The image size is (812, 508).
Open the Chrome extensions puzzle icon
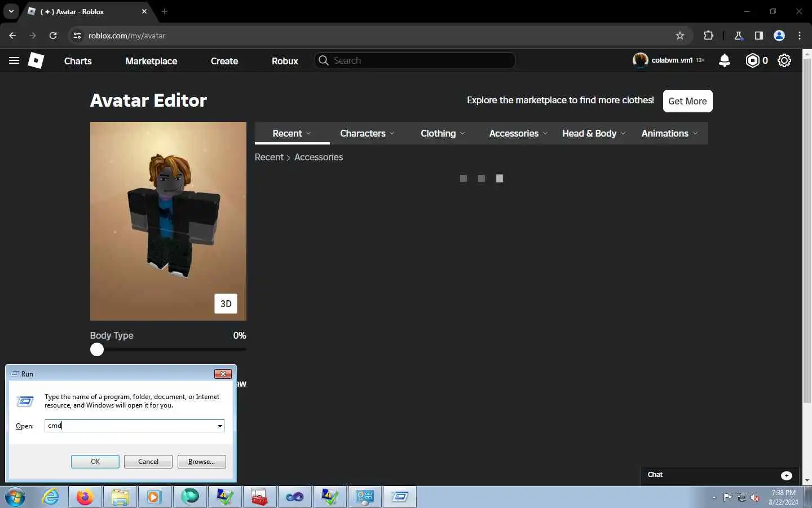click(709, 36)
